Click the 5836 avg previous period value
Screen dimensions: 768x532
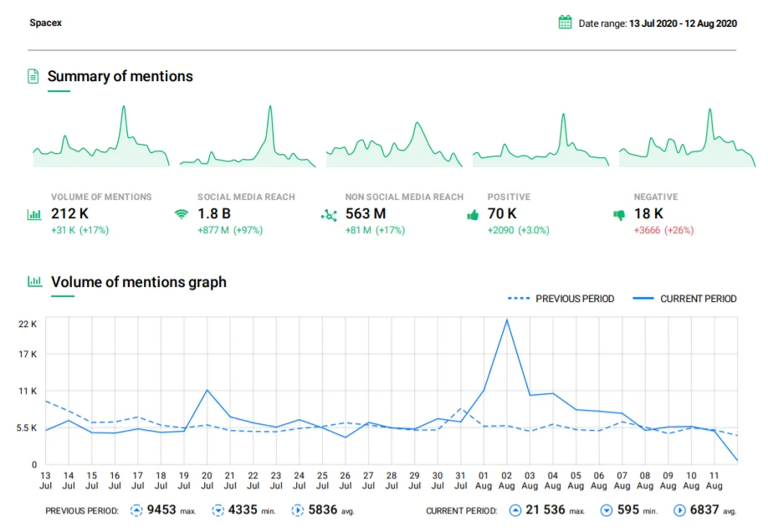323,510
